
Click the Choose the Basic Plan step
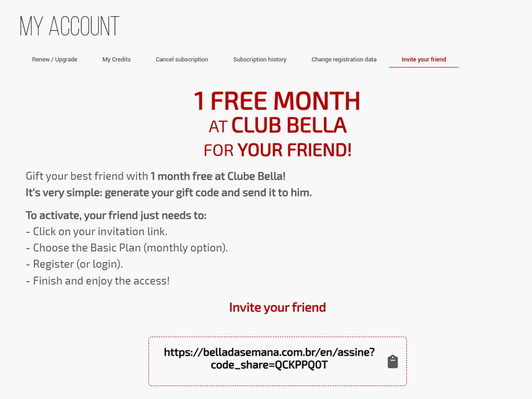click(x=127, y=247)
